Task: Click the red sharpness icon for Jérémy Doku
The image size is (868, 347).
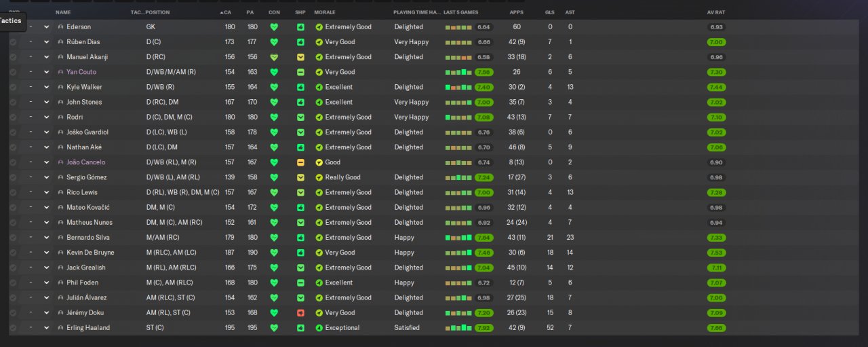Action: pos(300,313)
